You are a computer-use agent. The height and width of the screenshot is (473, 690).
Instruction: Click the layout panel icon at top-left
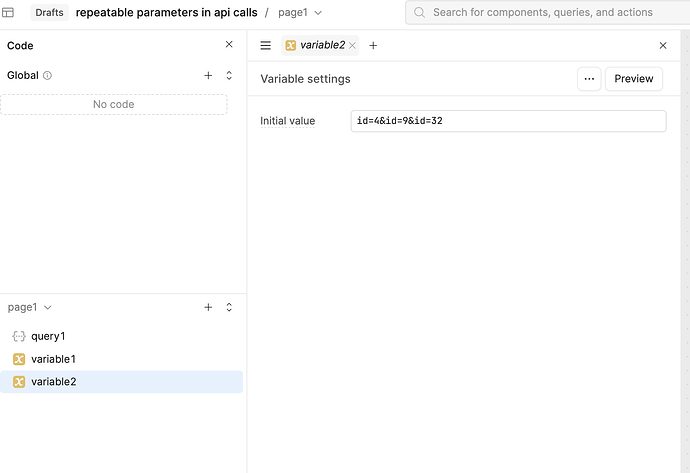[x=8, y=13]
